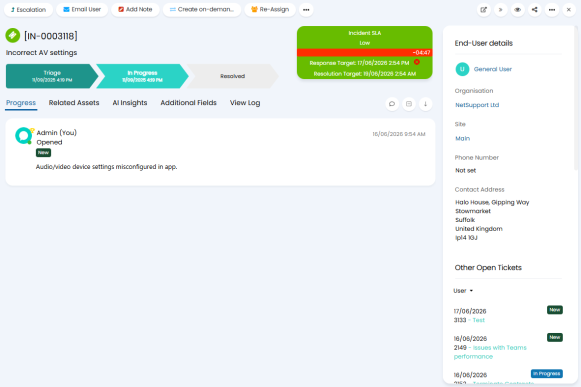Click New badge for ticket 3133
The image size is (581, 387).
point(555,310)
